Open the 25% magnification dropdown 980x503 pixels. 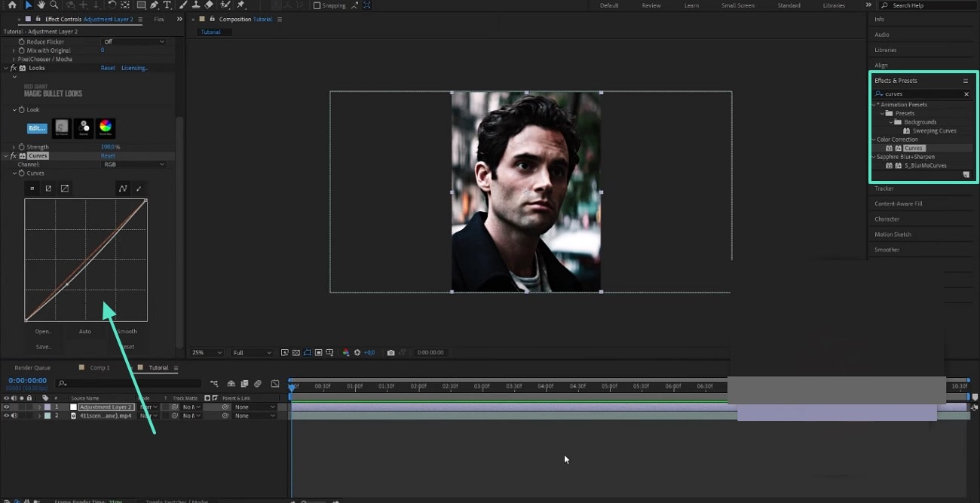(x=207, y=352)
